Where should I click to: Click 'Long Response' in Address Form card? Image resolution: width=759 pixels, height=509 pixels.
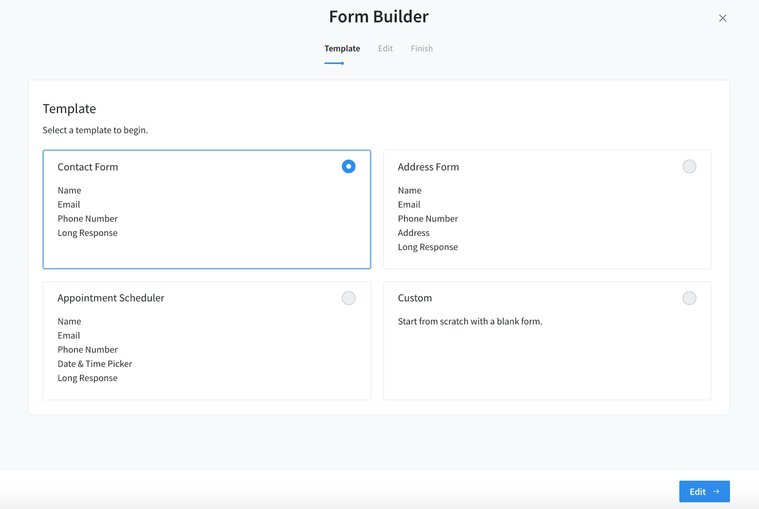tap(428, 247)
